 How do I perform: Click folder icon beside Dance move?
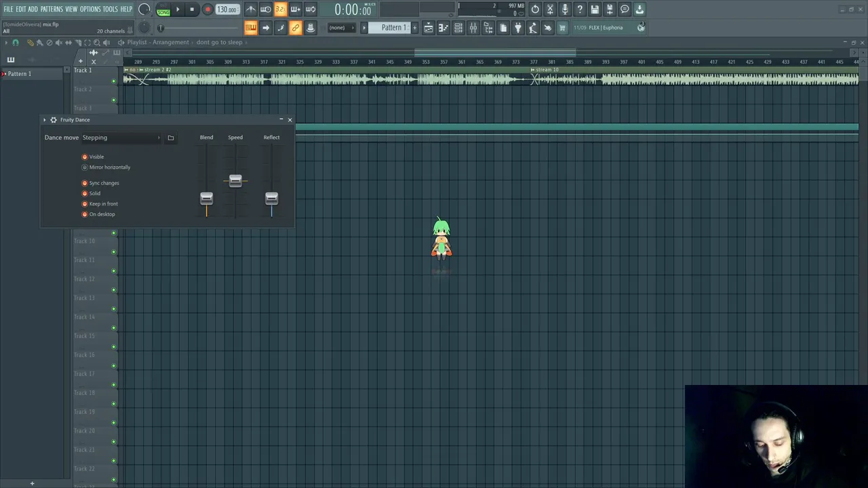click(171, 138)
